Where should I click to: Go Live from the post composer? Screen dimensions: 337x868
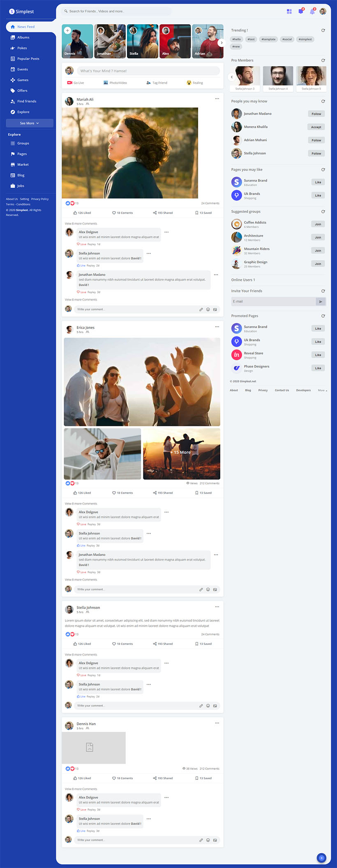(76, 83)
